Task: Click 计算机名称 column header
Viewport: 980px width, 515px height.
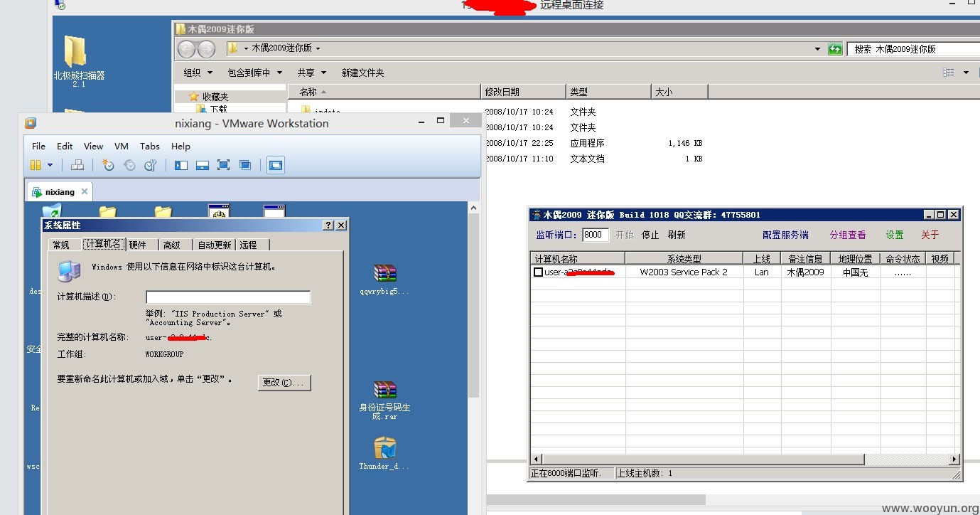Action: click(x=578, y=259)
